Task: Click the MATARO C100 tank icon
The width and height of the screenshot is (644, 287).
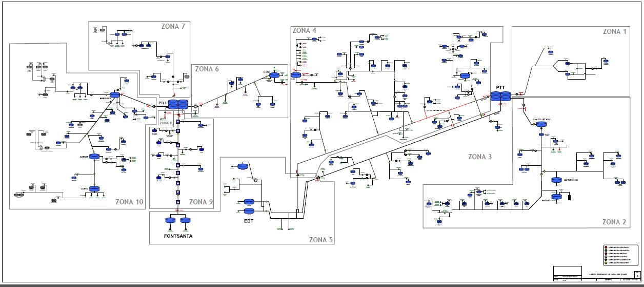Action: pos(557,180)
